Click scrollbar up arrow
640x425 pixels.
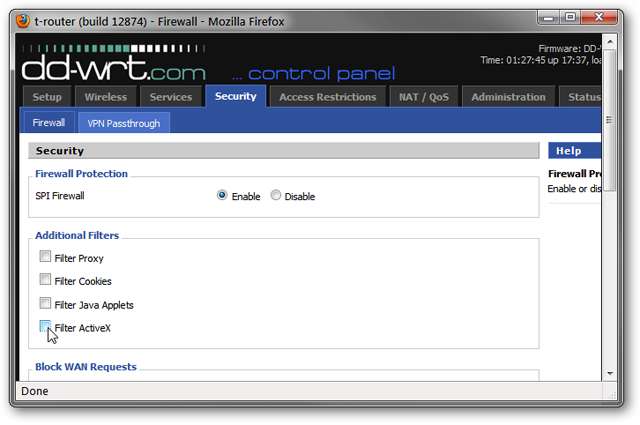[x=610, y=42]
